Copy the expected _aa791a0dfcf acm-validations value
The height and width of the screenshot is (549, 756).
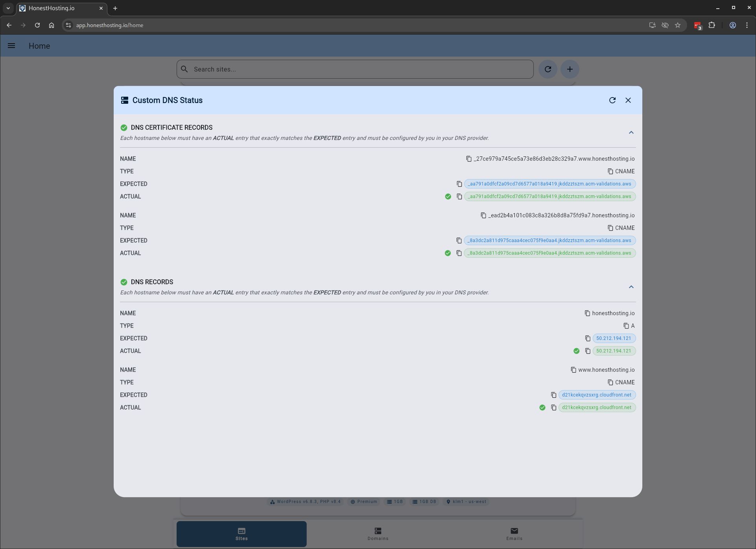[x=459, y=184]
